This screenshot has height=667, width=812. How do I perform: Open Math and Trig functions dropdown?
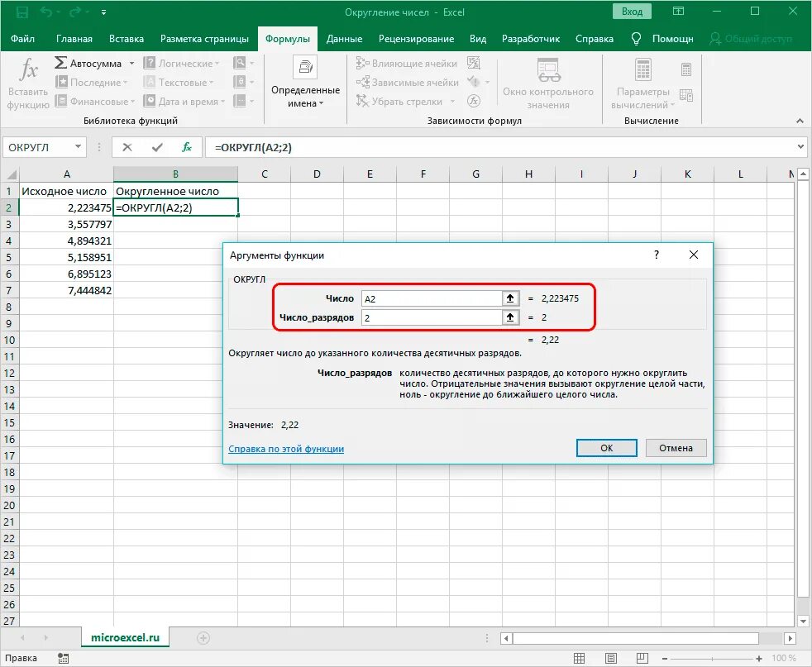point(243,83)
